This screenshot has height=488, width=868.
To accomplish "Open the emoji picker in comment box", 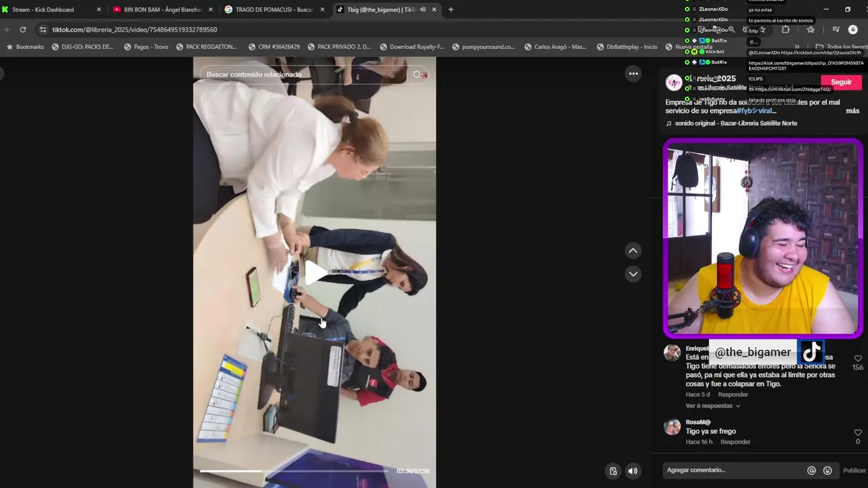I will (x=827, y=470).
